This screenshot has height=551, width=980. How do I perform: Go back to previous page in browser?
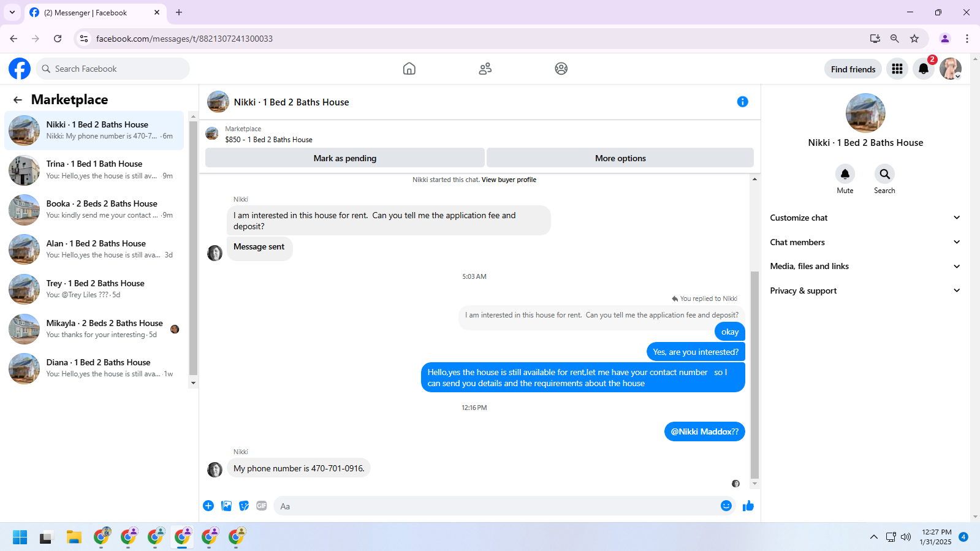click(x=13, y=39)
